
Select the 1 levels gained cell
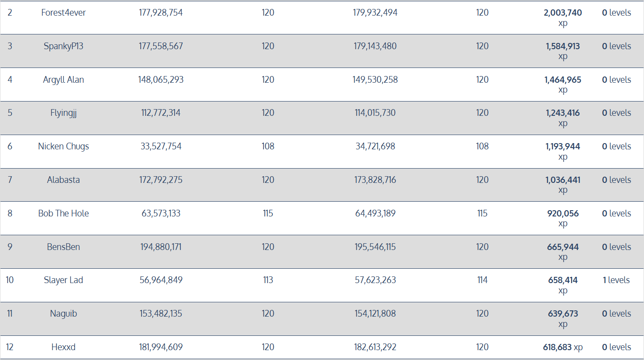coord(616,280)
